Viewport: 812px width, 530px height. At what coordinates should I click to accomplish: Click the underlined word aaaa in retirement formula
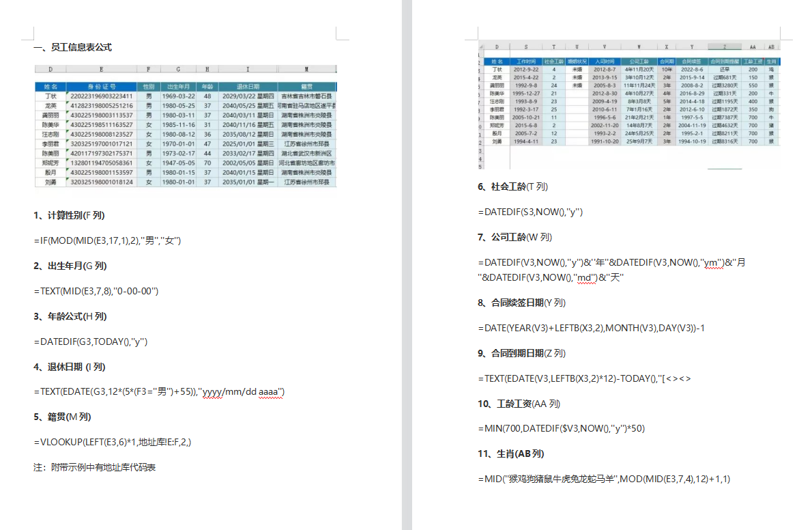click(268, 392)
